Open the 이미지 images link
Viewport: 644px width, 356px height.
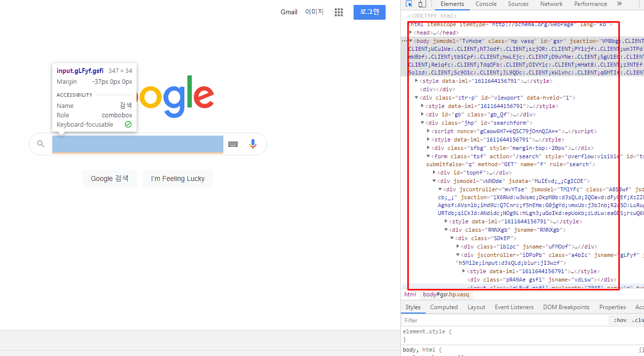[314, 12]
